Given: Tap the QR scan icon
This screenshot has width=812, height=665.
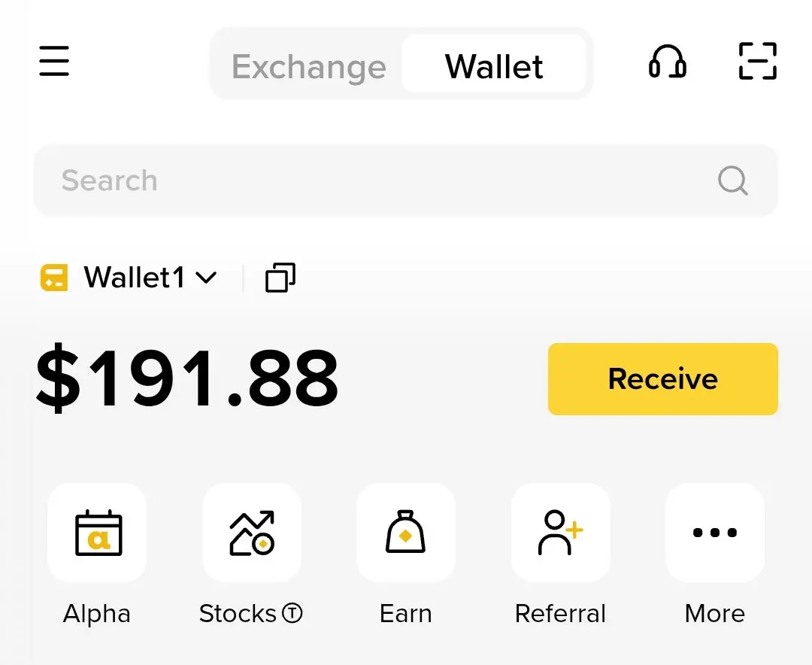Looking at the screenshot, I should [758, 61].
